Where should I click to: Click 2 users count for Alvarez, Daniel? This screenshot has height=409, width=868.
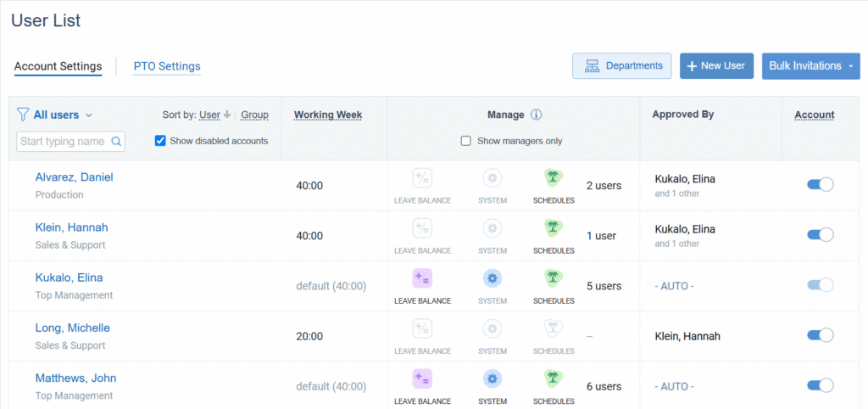coord(604,186)
